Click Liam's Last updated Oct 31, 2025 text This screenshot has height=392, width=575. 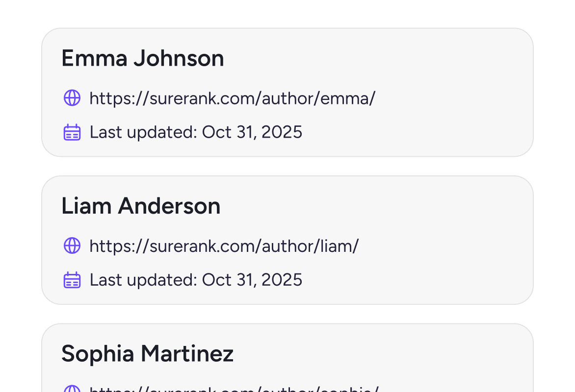pos(196,279)
